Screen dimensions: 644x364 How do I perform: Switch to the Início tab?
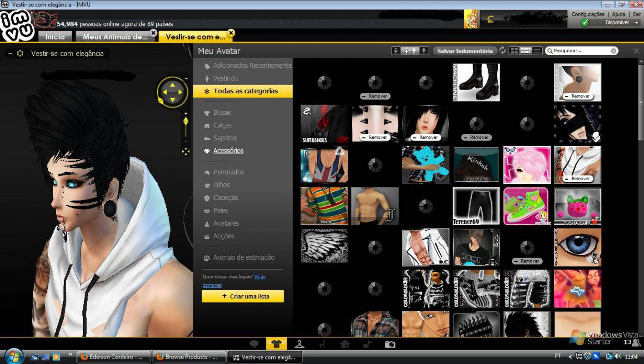tap(55, 37)
